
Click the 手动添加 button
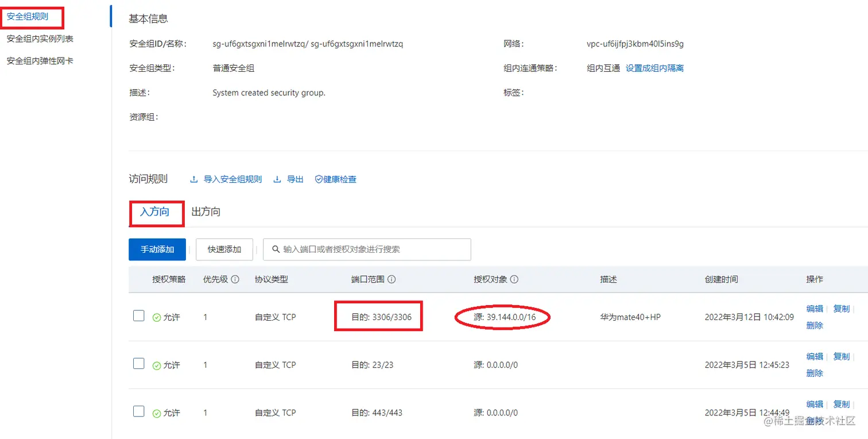tap(157, 249)
